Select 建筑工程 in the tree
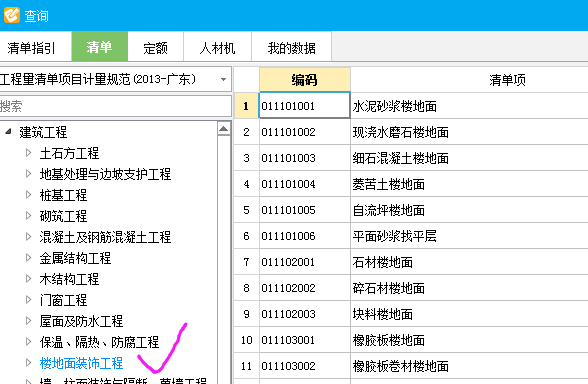The width and height of the screenshot is (588, 384). click(x=43, y=132)
